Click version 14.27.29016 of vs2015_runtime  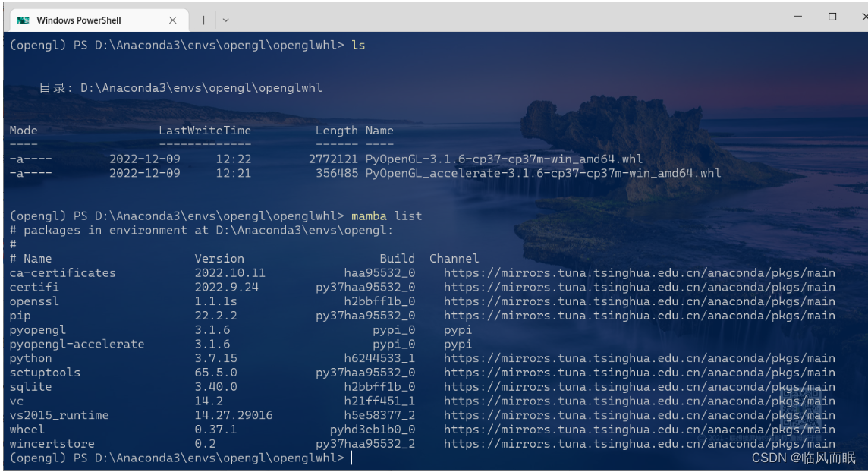pos(234,415)
